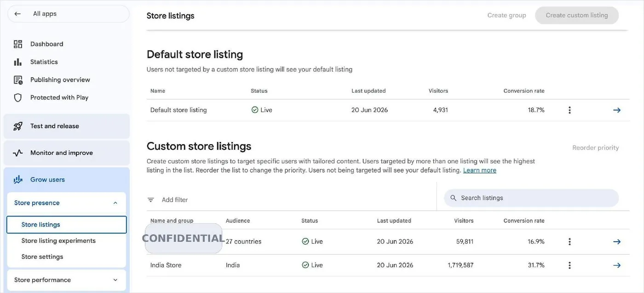Image resolution: width=644 pixels, height=293 pixels.
Task: Open more options for India Store row
Action: [569, 265]
